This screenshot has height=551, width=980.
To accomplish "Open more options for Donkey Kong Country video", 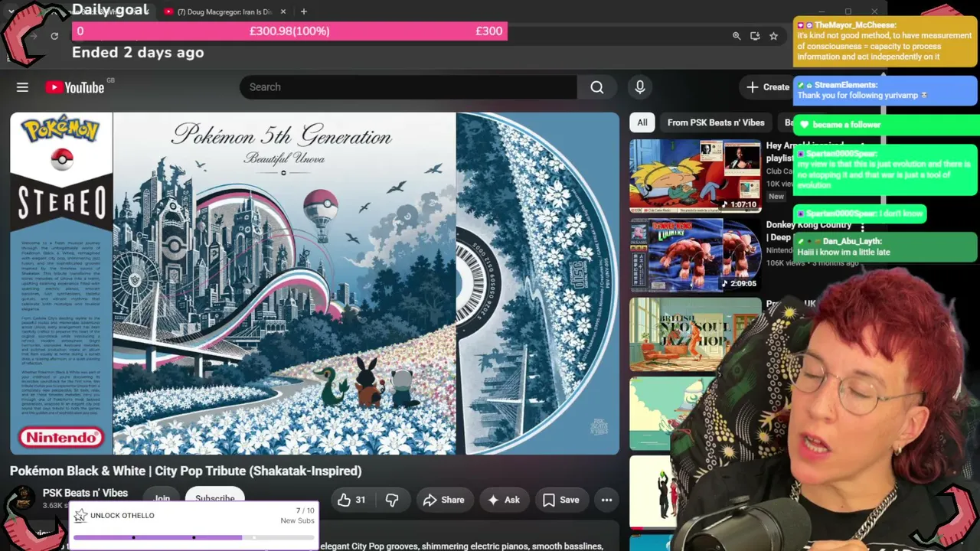I will [x=862, y=227].
